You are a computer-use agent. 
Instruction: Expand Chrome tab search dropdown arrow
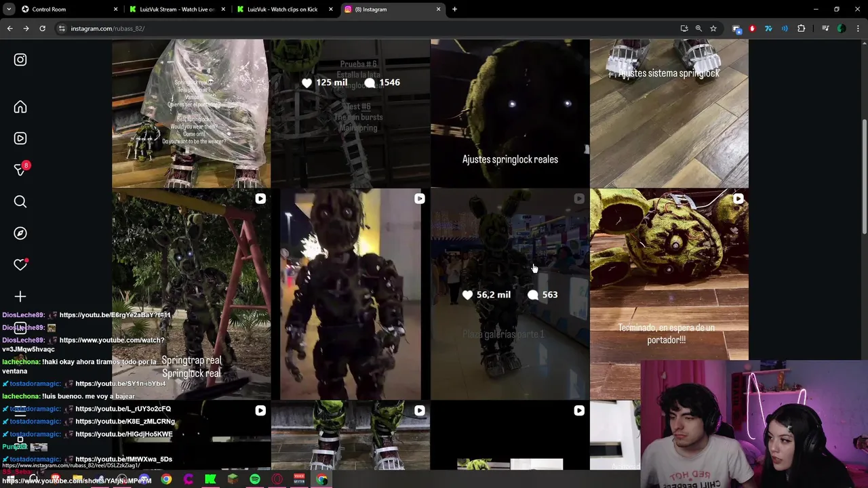click(x=9, y=9)
